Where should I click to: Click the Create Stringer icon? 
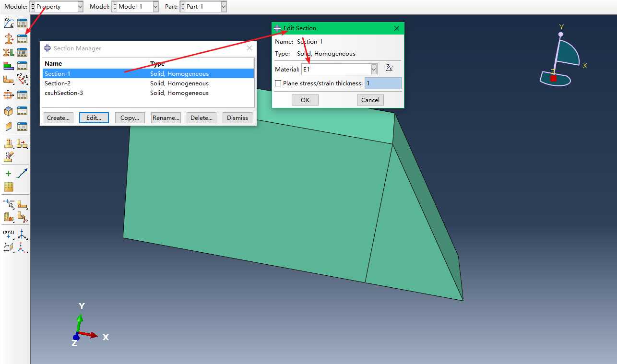pos(9,126)
